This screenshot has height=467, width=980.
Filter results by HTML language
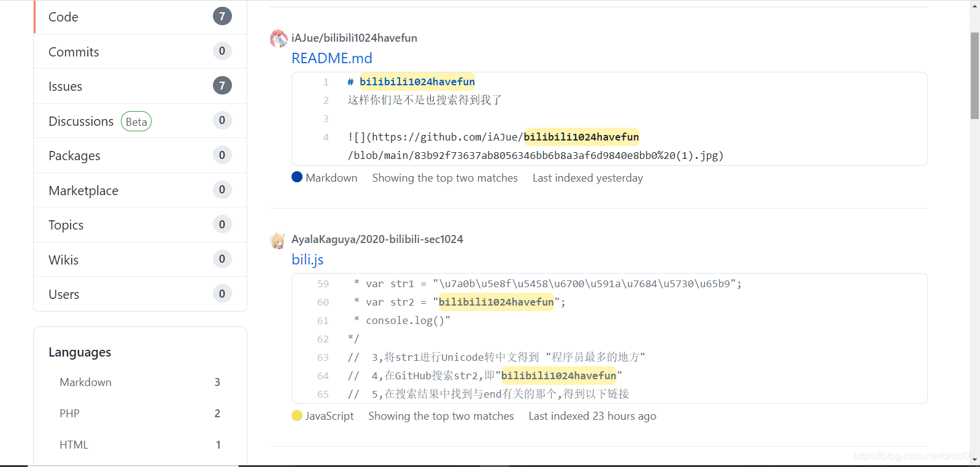[140, 444]
